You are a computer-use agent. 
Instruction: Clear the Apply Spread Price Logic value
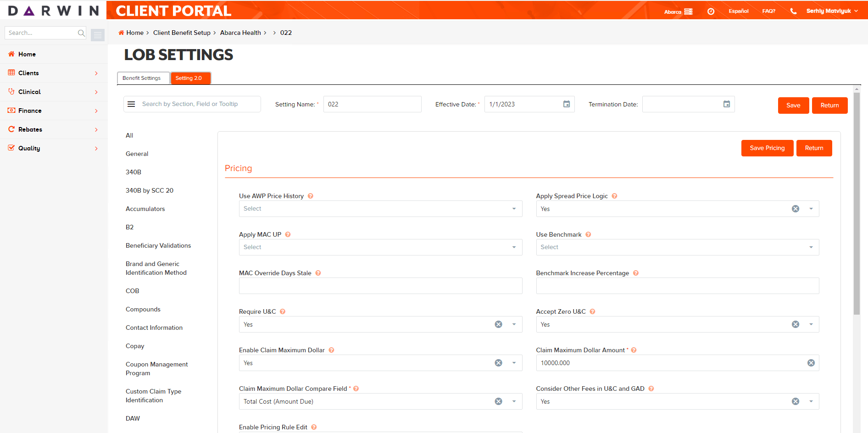[x=796, y=209]
